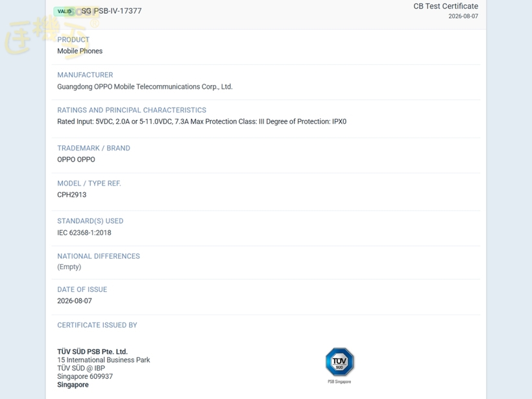The width and height of the screenshot is (532, 399).
Task: Click the STANDARD(S) USED label
Action: (90, 221)
